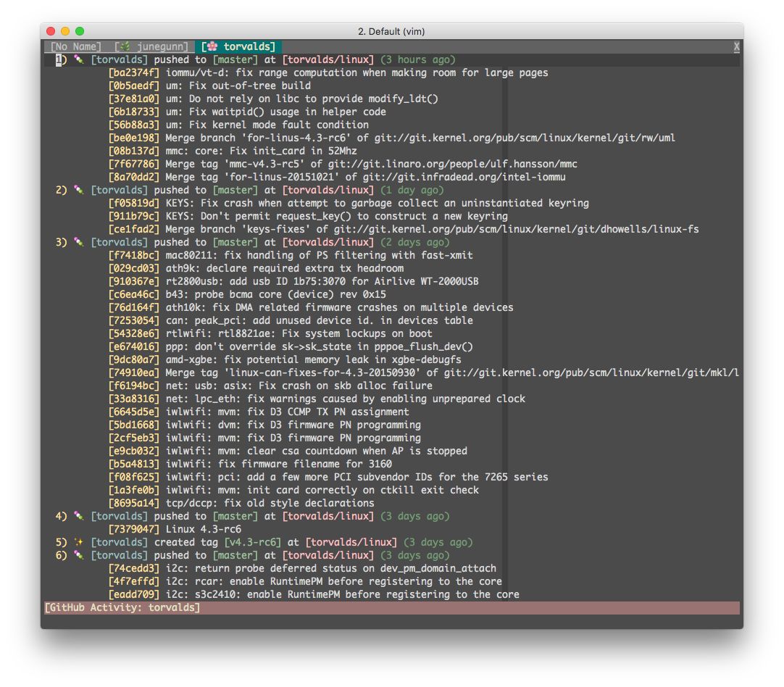Screen dimensions: 784x687
Task: Click the push icon on event 3
Action: [x=79, y=242]
